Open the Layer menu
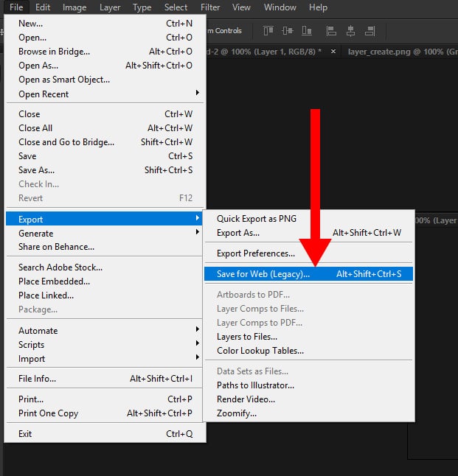Screen dimensions: 458x476 tap(110, 7)
